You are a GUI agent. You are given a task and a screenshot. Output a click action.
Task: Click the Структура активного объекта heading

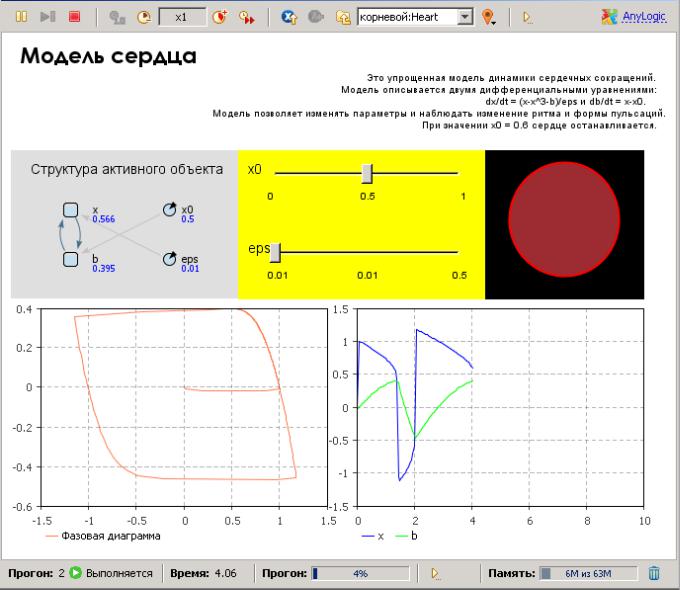127,169
